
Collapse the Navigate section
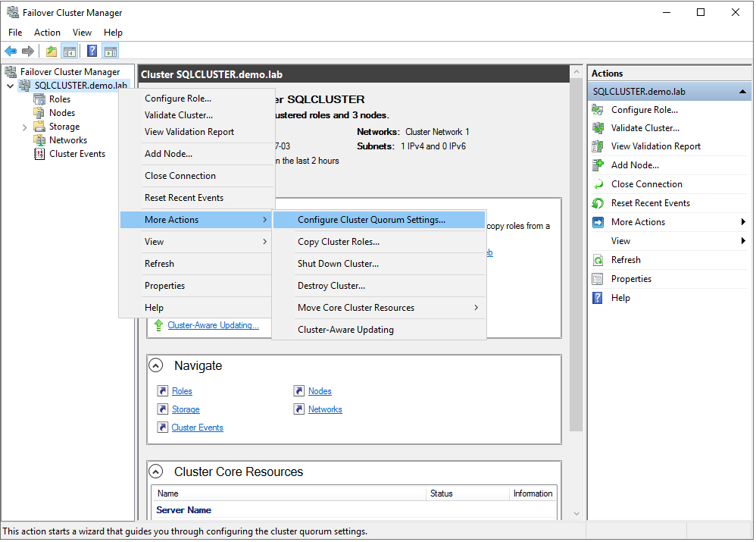[x=156, y=365]
